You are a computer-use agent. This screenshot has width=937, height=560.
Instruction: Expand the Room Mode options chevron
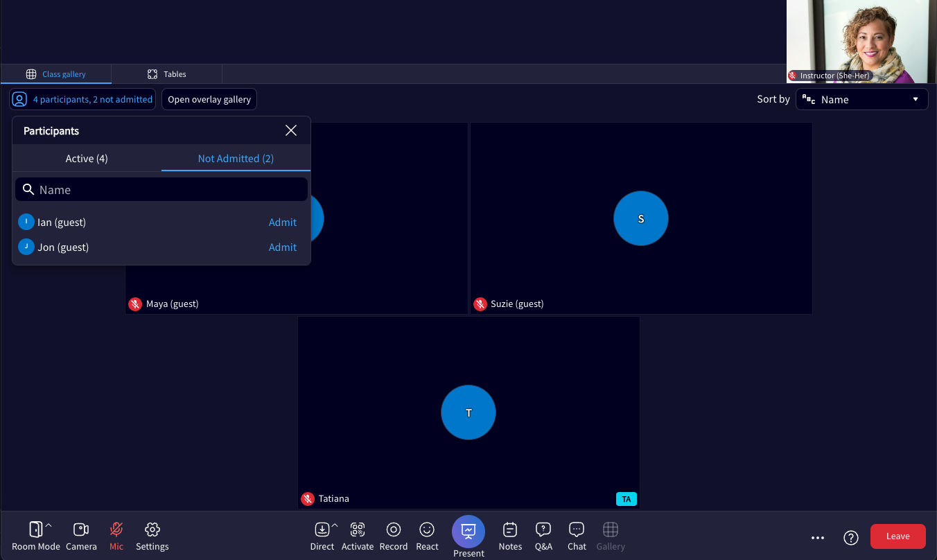(x=49, y=525)
